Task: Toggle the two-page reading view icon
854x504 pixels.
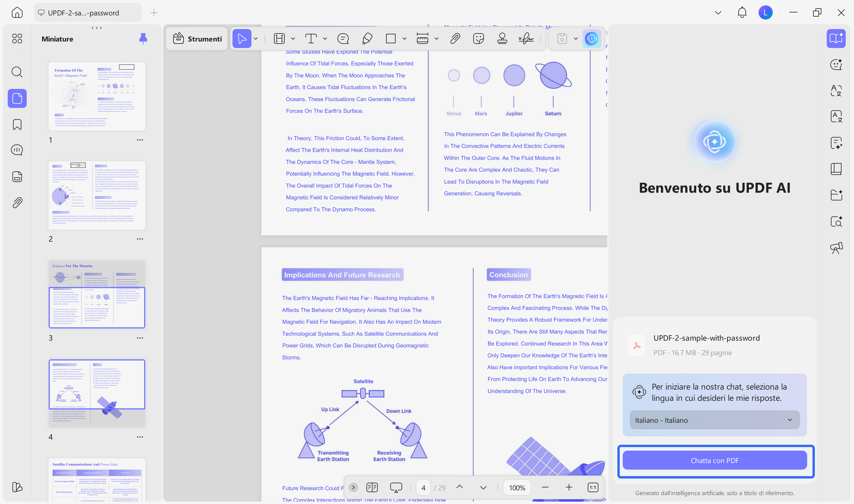Action: (372, 488)
